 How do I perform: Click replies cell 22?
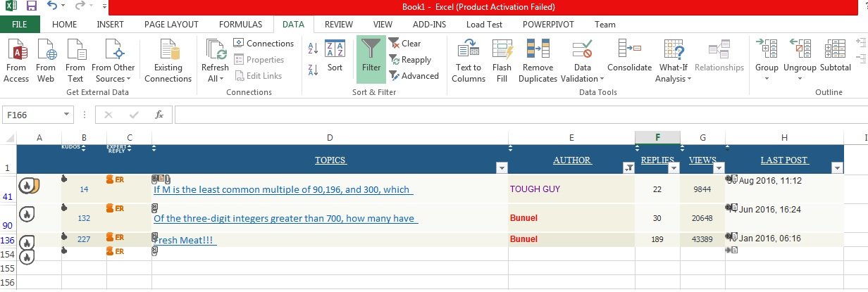(657, 189)
